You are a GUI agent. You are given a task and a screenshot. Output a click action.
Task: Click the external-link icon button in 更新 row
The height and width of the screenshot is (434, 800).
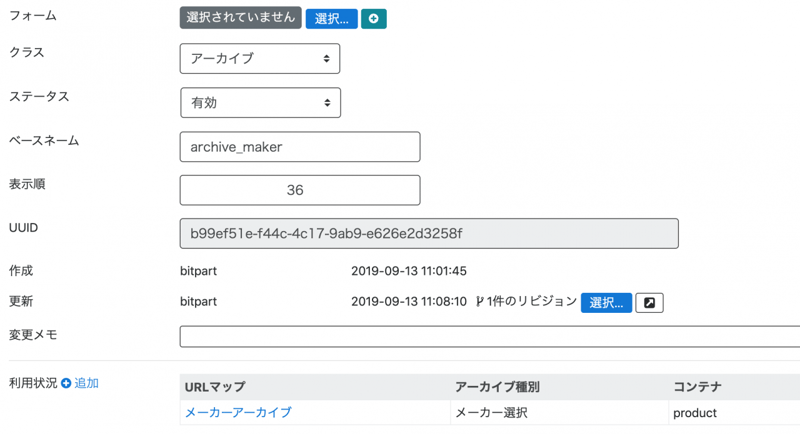(x=649, y=302)
